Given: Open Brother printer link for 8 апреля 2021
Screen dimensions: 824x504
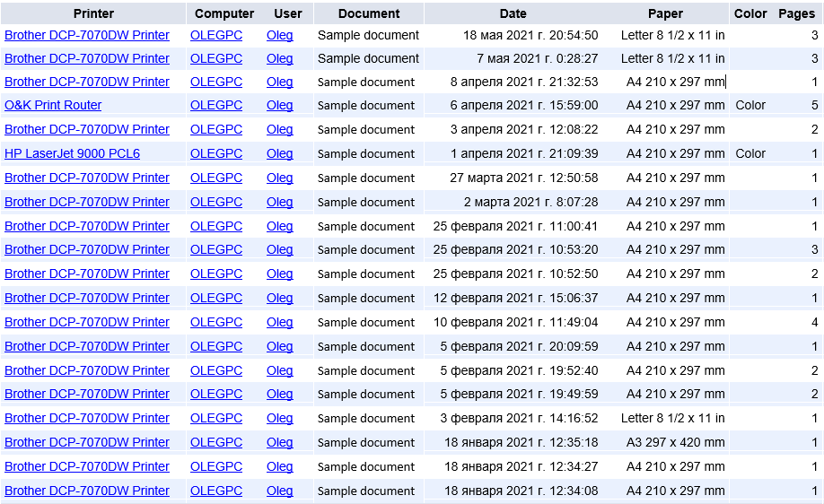Looking at the screenshot, I should (x=87, y=82).
